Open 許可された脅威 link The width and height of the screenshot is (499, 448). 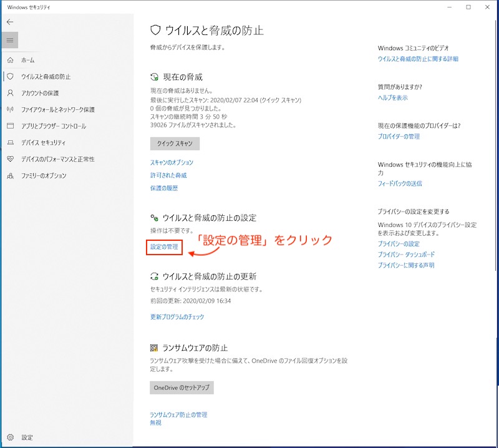pyautogui.click(x=168, y=175)
